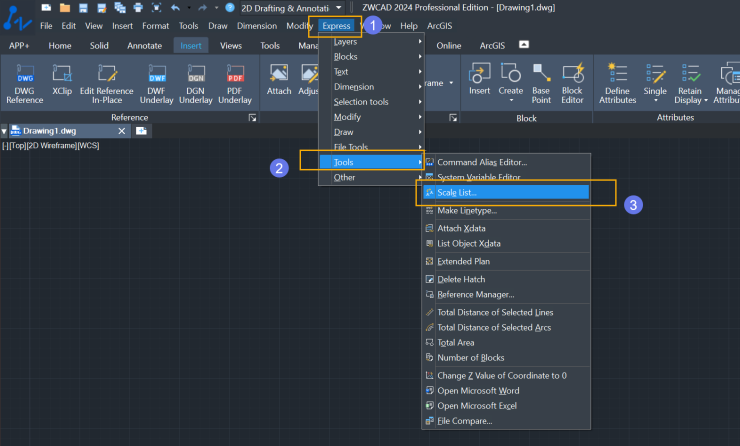Select Scale List in the Tools submenu
Viewport: 740px width, 446px height.
[x=506, y=192]
